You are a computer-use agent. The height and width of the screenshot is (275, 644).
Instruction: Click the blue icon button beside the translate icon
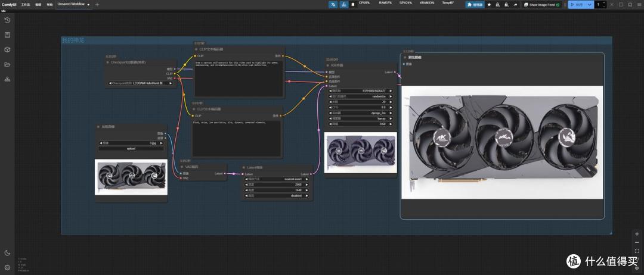coord(343,5)
